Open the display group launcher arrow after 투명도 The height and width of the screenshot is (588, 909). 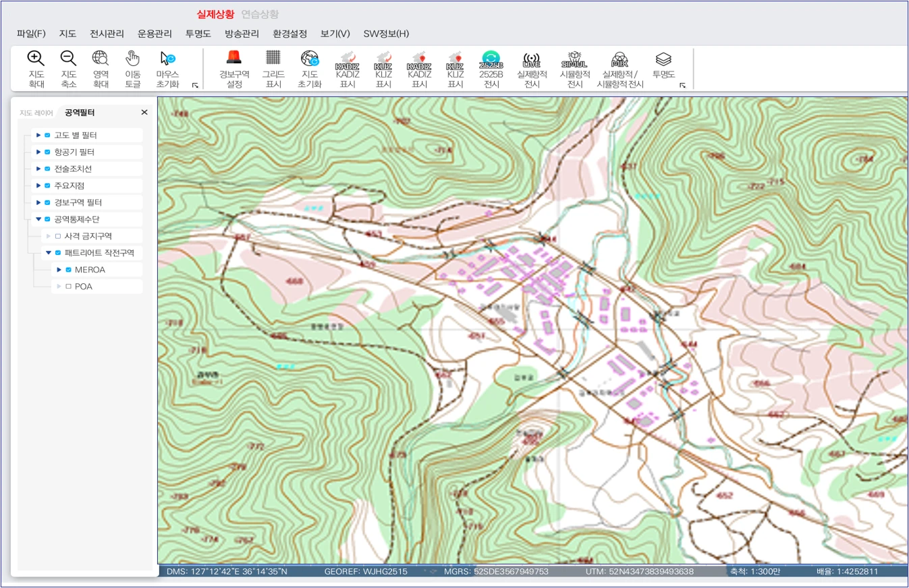[682, 85]
